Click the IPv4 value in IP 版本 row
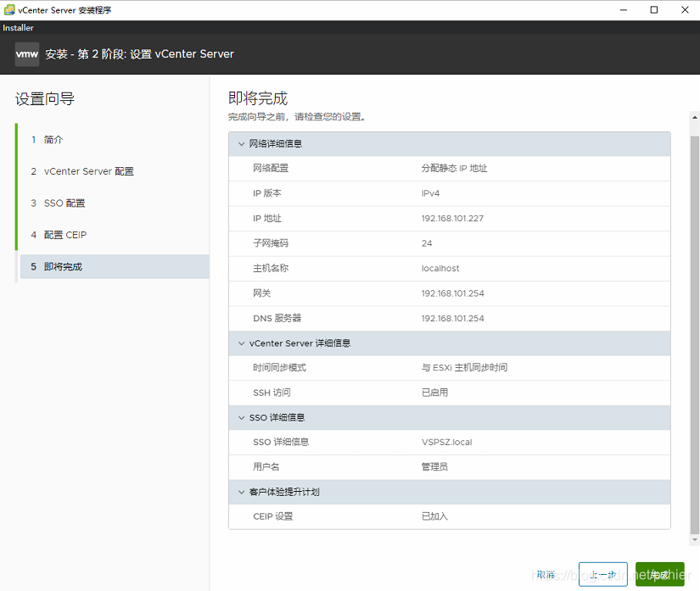Screen dimensions: 700x591 [x=430, y=193]
